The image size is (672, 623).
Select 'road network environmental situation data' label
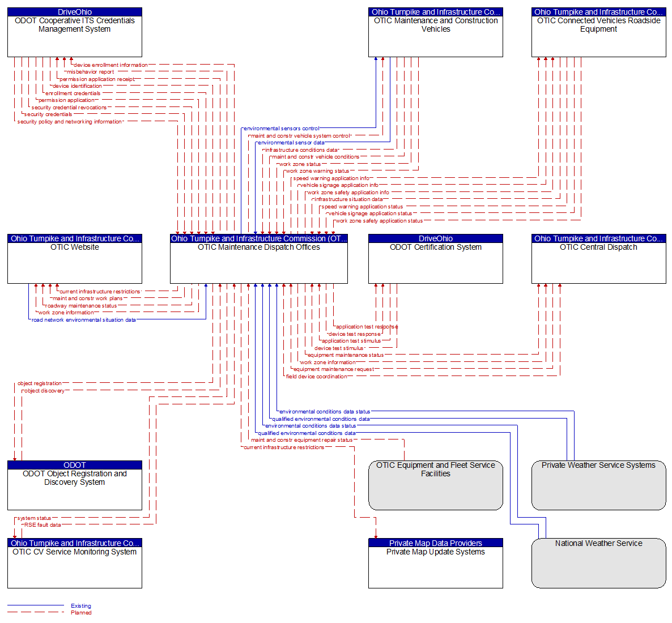(84, 320)
